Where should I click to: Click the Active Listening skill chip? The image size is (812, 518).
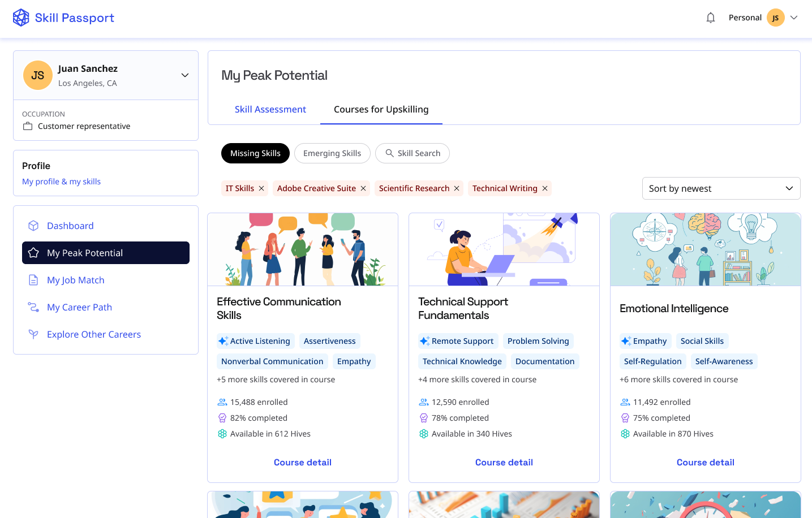tap(256, 341)
